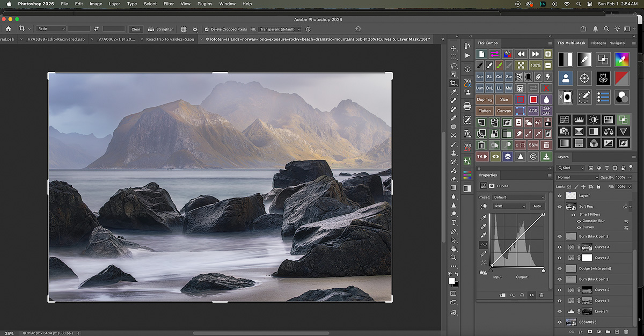
Task: Open the Curves Preset Default dropdown
Action: [x=519, y=197]
